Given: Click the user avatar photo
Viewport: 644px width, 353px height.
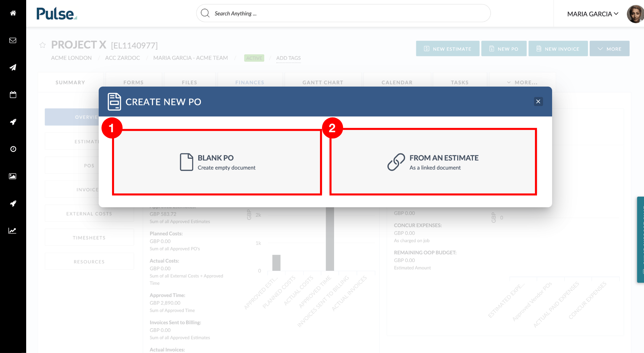Looking at the screenshot, I should click(x=635, y=14).
